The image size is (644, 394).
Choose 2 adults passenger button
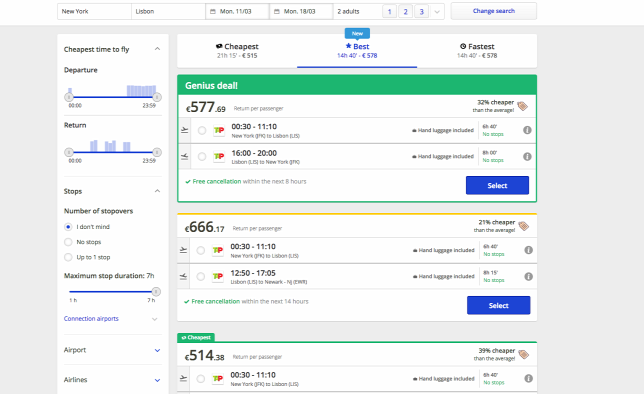[x=405, y=12]
